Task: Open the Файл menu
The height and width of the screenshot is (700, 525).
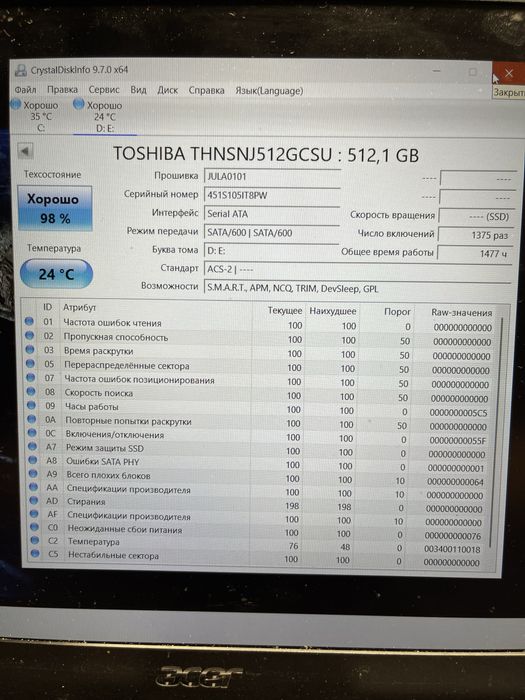Action: point(25,90)
